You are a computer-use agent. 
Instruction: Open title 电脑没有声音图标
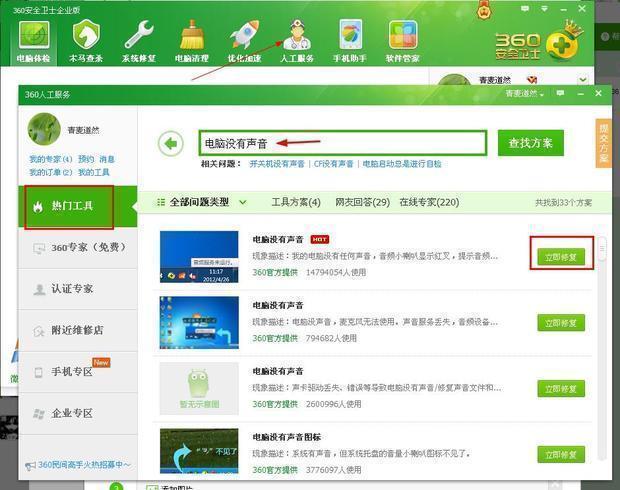[x=287, y=437]
